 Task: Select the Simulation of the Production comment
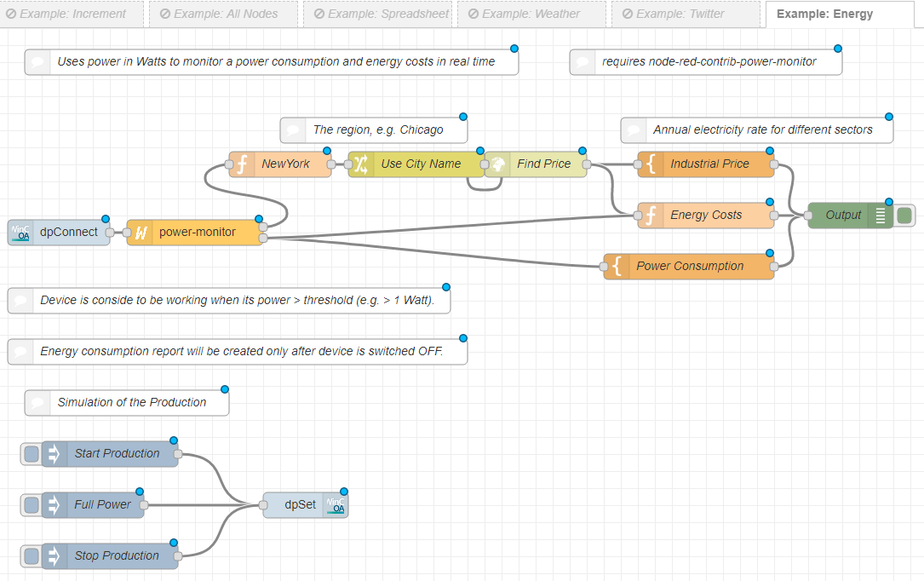(x=131, y=402)
